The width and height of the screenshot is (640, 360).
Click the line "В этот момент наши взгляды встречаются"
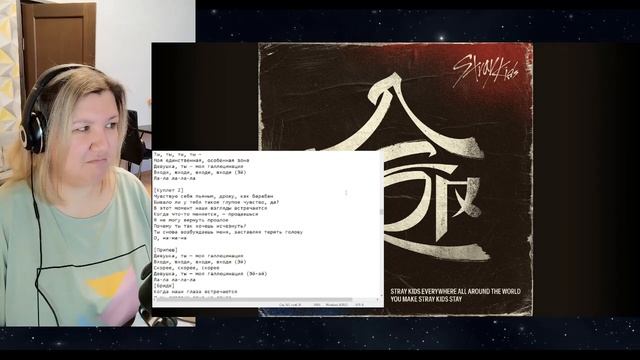coord(210,208)
